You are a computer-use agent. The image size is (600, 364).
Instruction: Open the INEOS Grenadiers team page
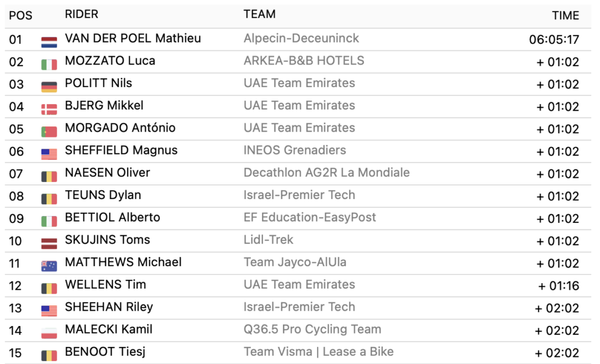click(295, 150)
